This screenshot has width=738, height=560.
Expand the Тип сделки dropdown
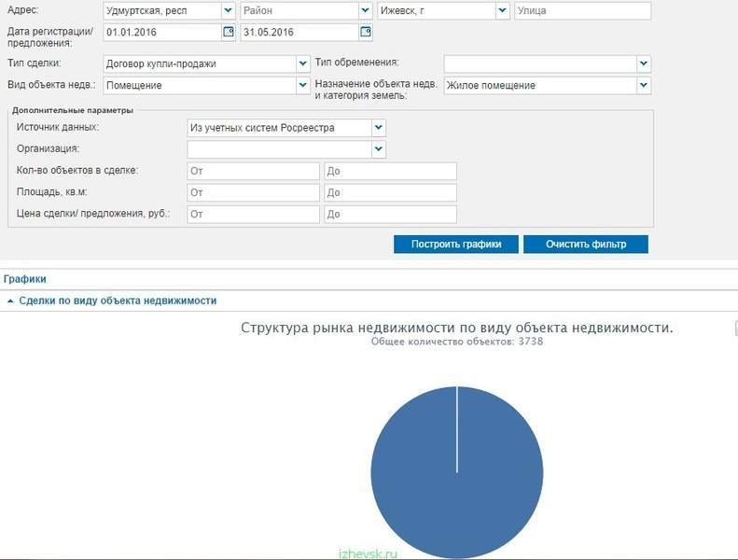click(x=302, y=63)
